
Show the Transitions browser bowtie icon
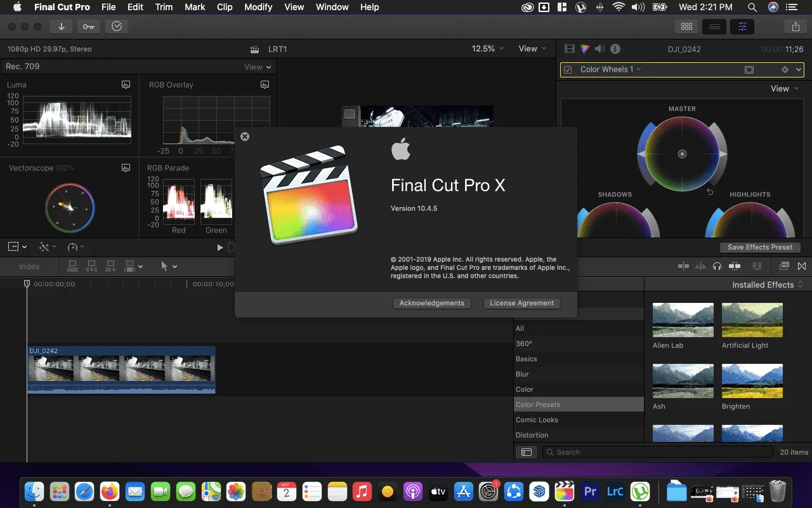pyautogui.click(x=802, y=267)
